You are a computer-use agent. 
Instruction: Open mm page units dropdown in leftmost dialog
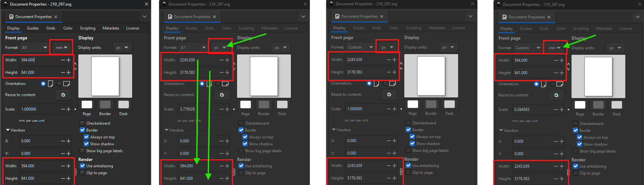pos(61,48)
